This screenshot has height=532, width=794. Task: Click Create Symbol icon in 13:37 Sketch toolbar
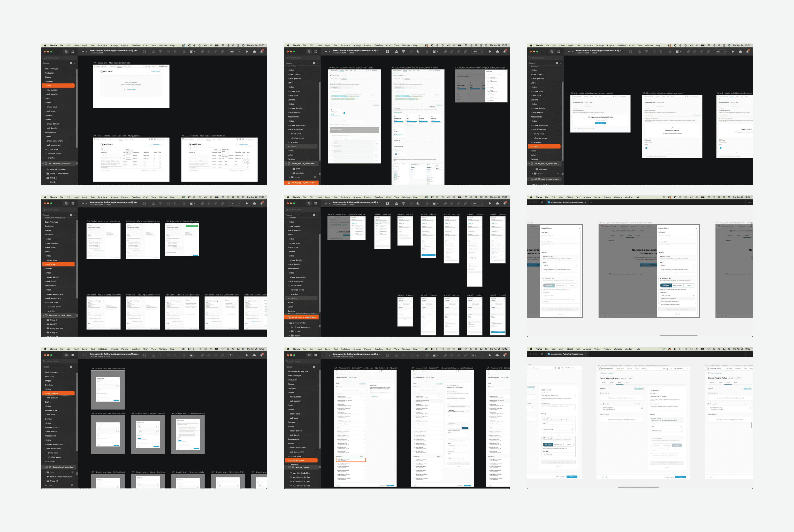(x=145, y=52)
